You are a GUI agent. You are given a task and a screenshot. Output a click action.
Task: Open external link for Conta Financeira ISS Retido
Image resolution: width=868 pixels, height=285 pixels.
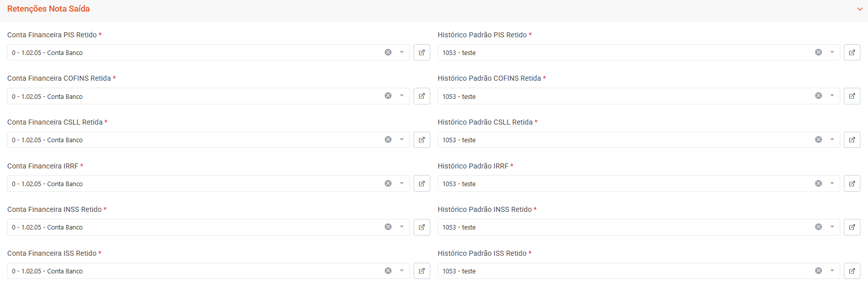[x=422, y=271]
